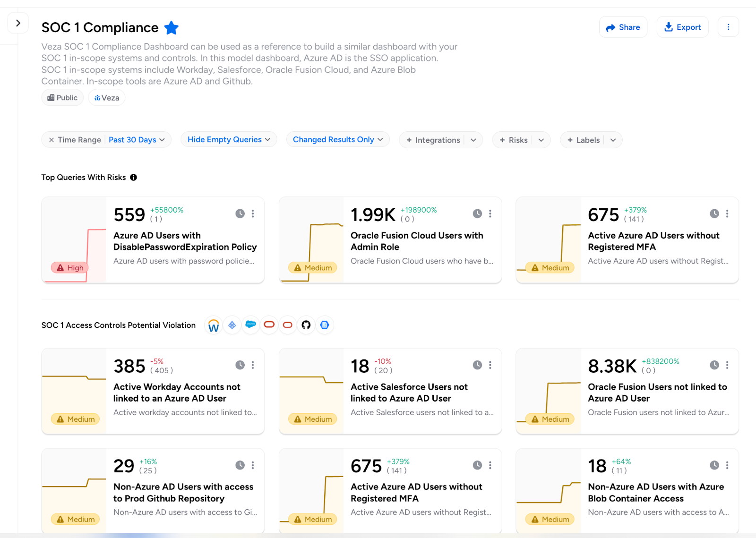View the 8.38K result trend chart thumbnail
Screen dimensions: 756x538
click(x=549, y=391)
